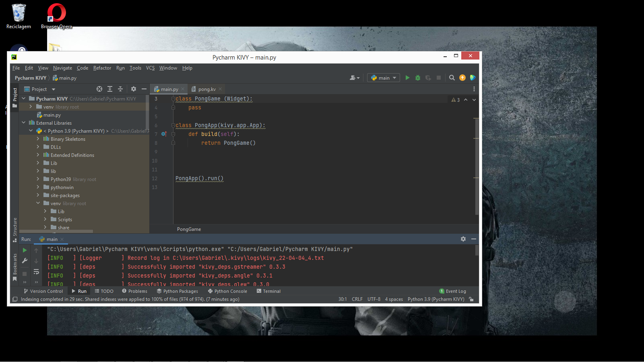Viewport: 644px width, 362px height.
Task: Expand the venv library root folder
Action: coord(31,107)
